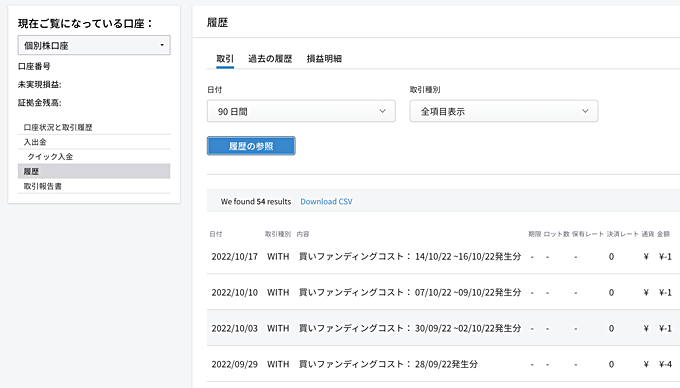Image resolution: width=680 pixels, height=388 pixels.
Task: Switch to the 過去の履歴 tab
Action: (270, 59)
